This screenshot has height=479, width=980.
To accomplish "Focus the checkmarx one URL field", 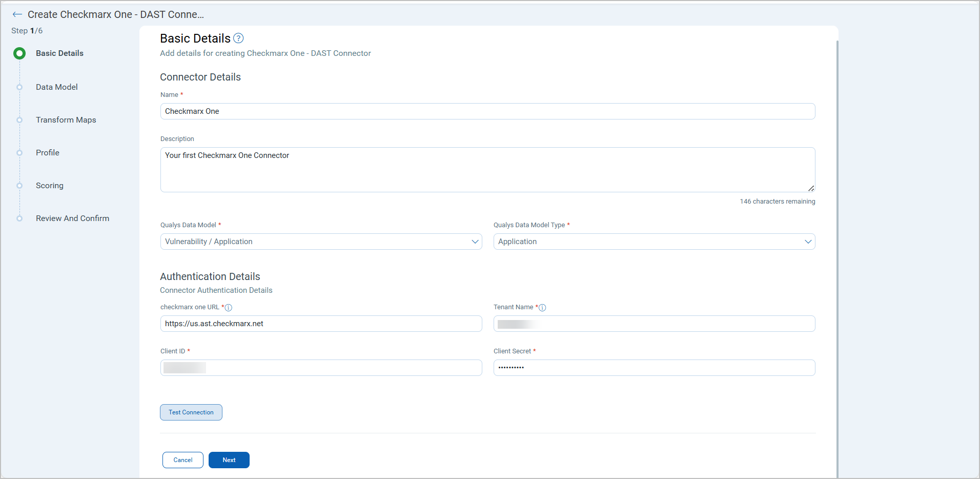I will (x=321, y=324).
